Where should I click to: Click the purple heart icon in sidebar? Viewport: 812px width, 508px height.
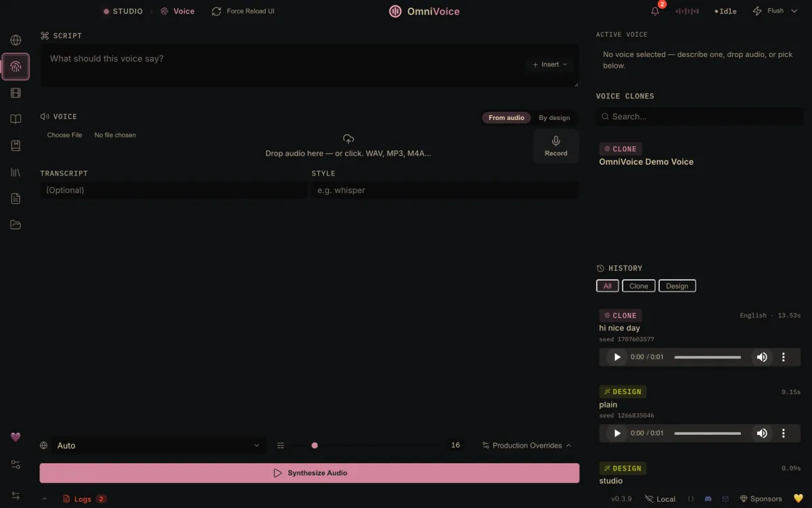pyautogui.click(x=16, y=438)
